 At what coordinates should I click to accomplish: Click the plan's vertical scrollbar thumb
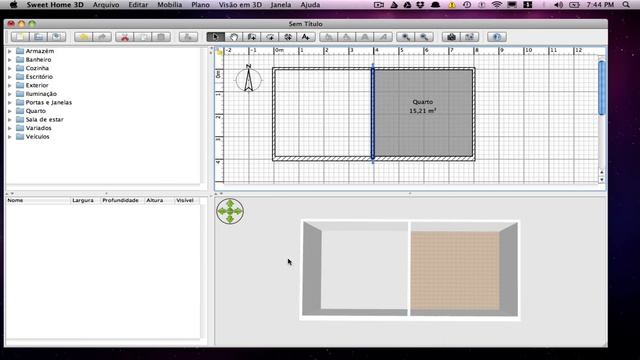602,87
